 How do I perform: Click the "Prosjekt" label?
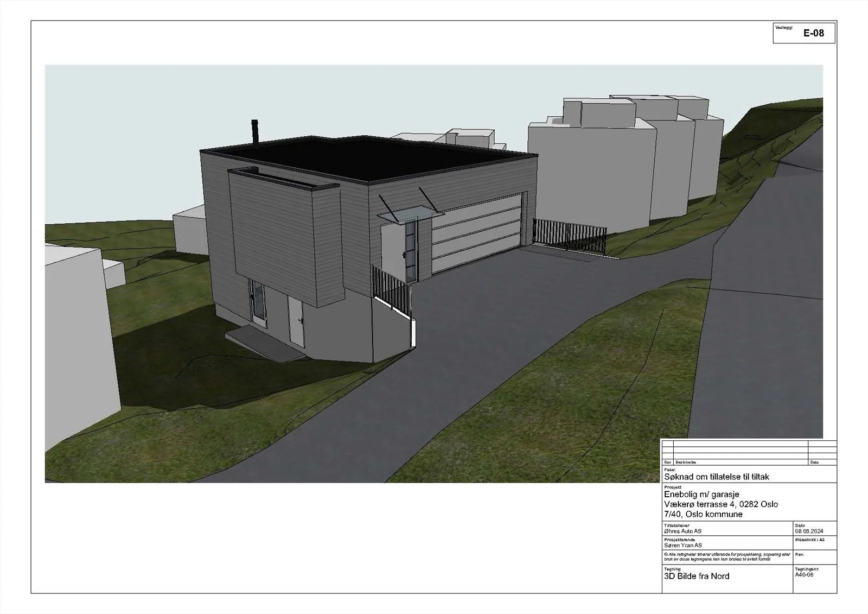pos(672,488)
